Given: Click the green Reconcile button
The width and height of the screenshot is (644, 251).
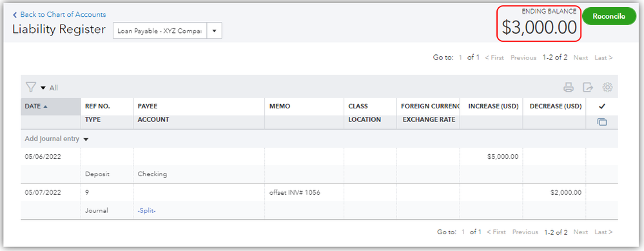Looking at the screenshot, I should pos(609,16).
